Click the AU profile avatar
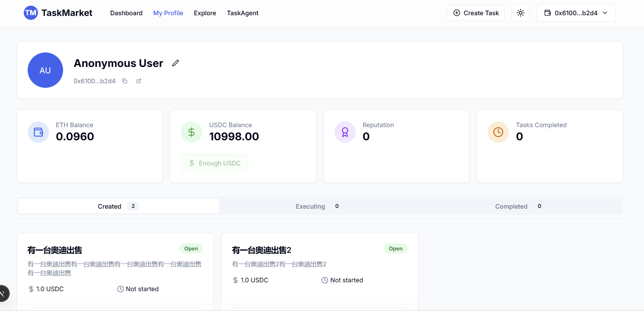The height and width of the screenshot is (311, 644). (45, 70)
